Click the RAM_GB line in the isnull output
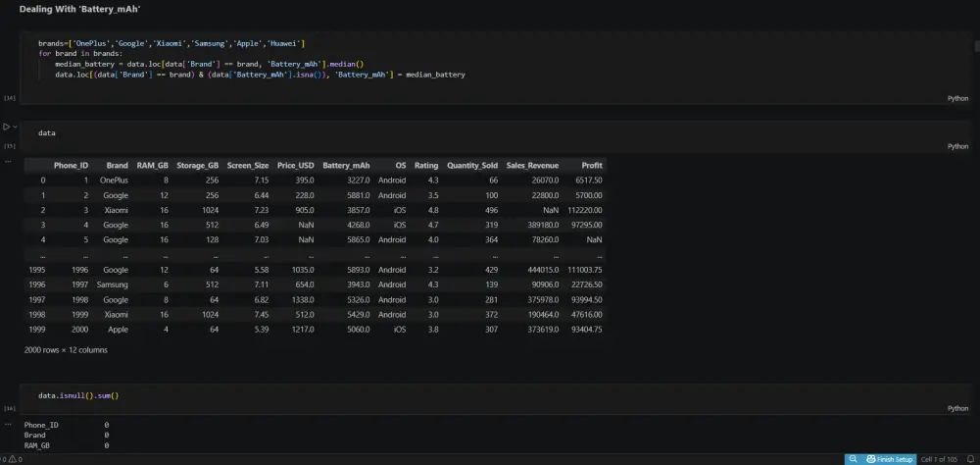Screen dimensions: 980x465 67,445
